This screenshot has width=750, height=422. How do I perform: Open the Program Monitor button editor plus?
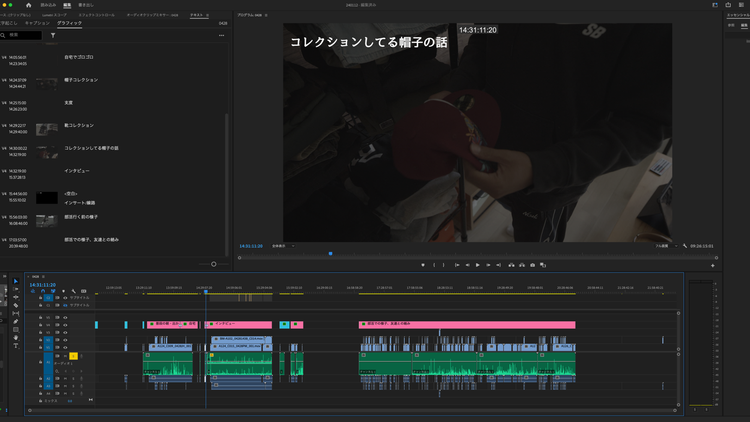[713, 266]
